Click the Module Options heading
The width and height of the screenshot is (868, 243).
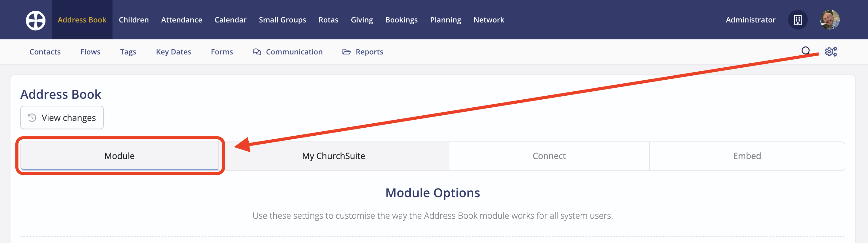pos(433,193)
